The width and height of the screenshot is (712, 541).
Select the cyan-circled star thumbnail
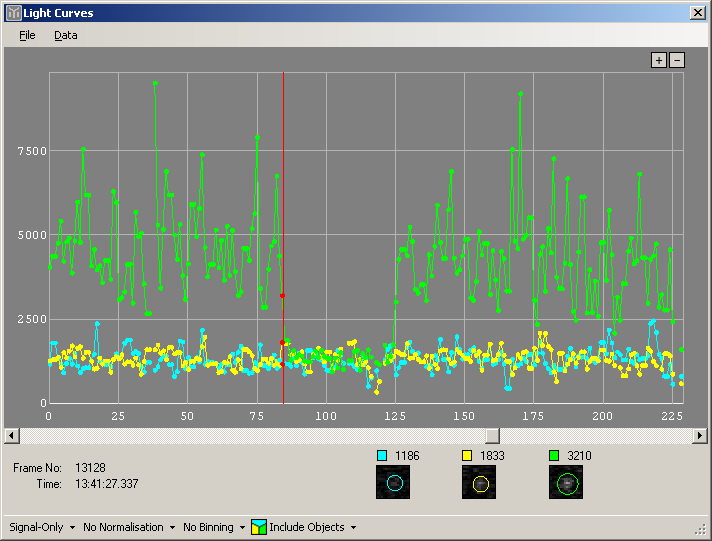tap(393, 482)
